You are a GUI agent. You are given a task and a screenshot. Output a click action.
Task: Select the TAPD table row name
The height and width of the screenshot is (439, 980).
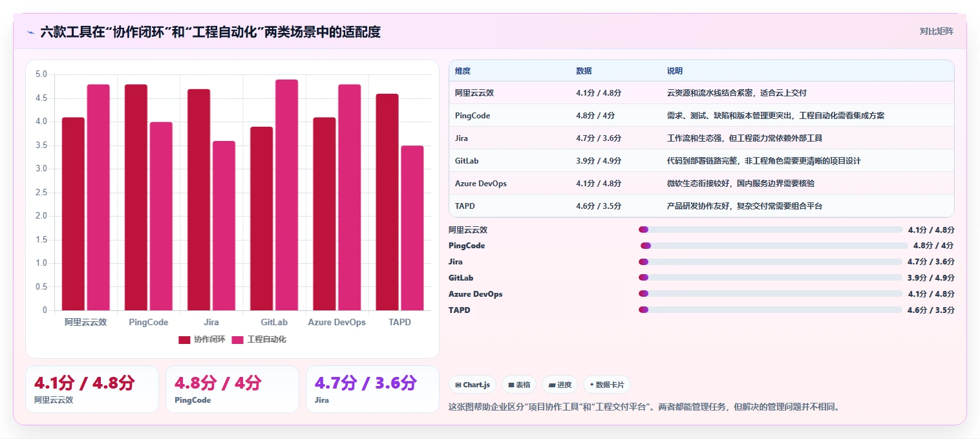465,206
